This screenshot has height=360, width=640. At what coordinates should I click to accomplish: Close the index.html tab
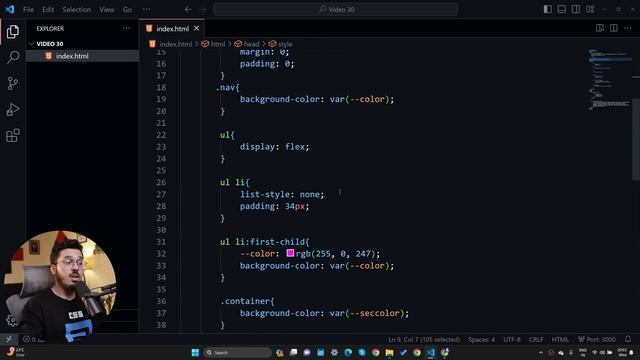pyautogui.click(x=197, y=28)
